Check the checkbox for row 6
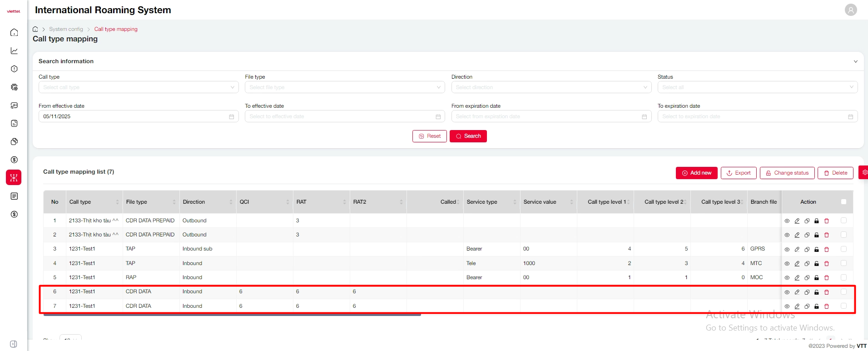 click(x=843, y=292)
